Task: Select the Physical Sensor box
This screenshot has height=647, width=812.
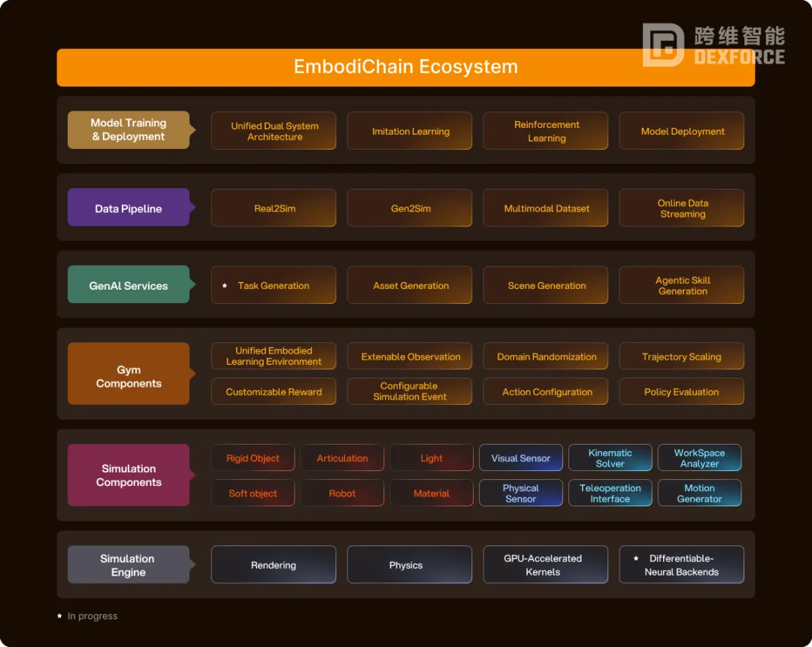Action: pos(521,493)
